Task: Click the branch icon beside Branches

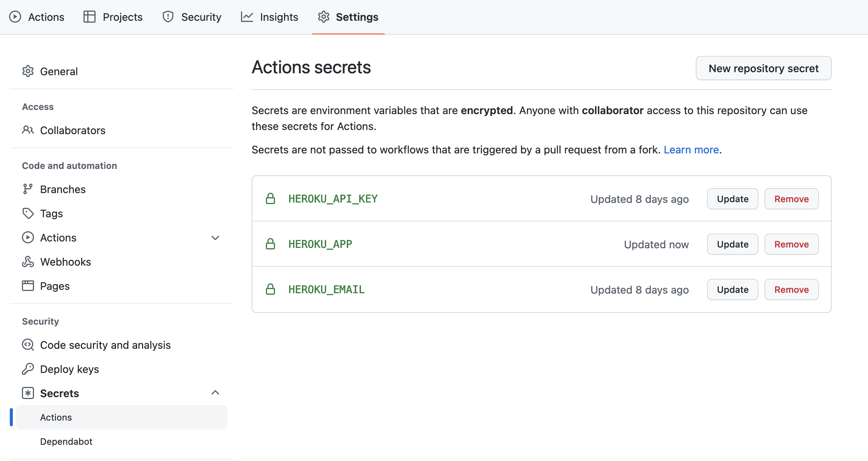Action: tap(28, 189)
